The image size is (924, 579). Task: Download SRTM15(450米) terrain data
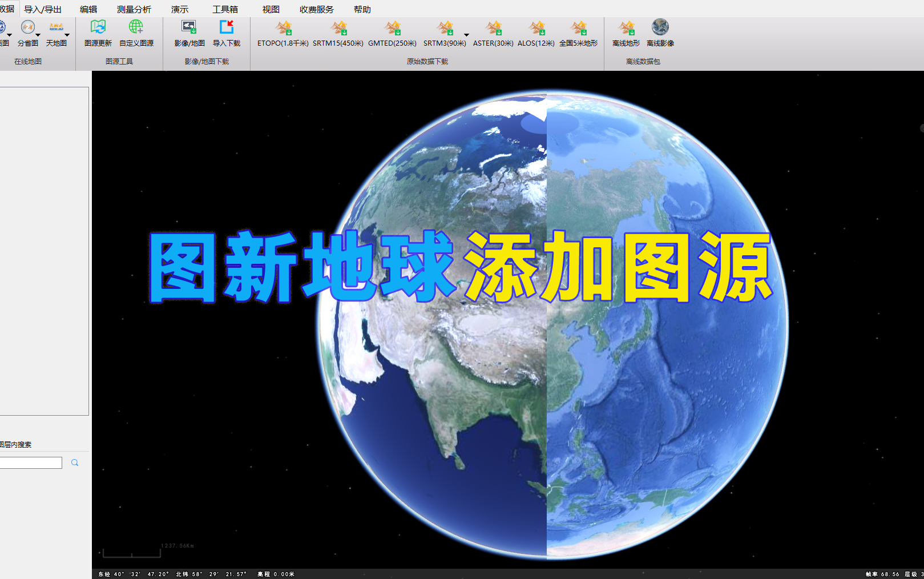pos(338,33)
